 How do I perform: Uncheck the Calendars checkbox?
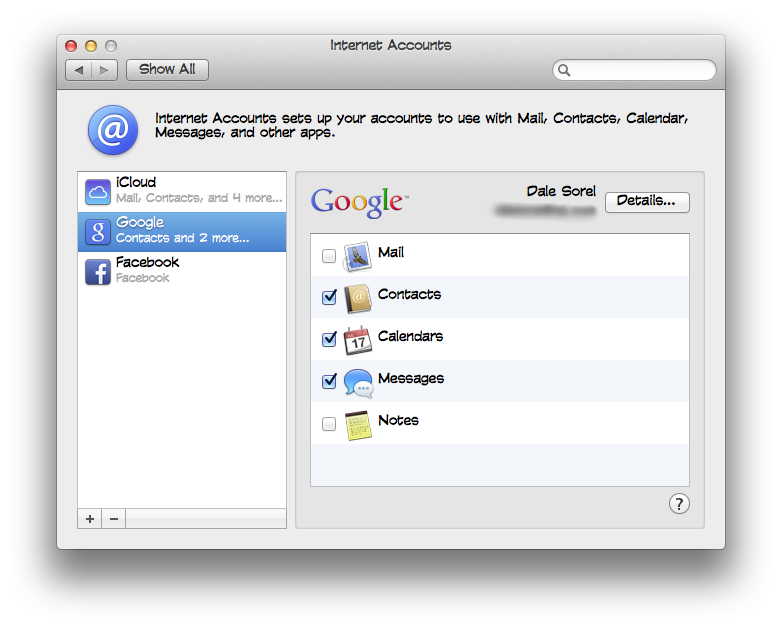tap(329, 339)
